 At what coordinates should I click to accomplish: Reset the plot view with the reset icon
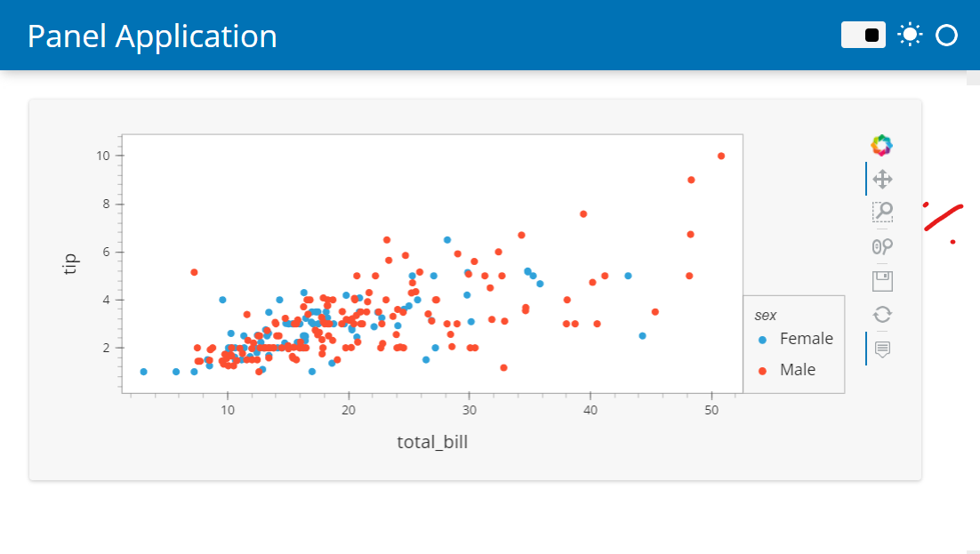tap(881, 314)
